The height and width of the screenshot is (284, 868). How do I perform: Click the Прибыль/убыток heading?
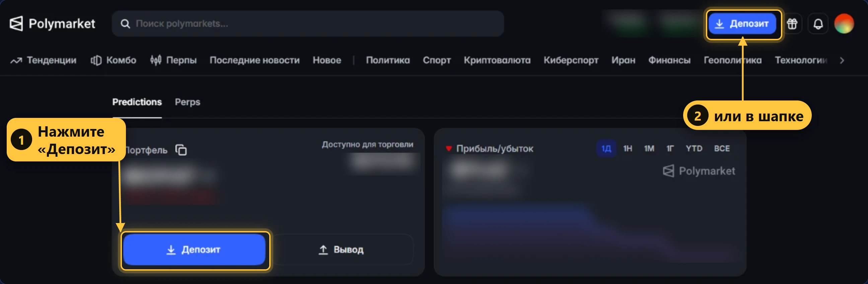coord(494,149)
